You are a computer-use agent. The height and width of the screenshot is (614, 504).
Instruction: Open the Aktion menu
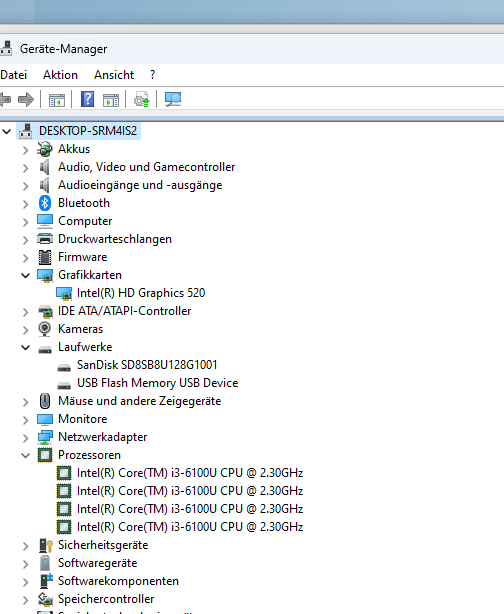60,75
